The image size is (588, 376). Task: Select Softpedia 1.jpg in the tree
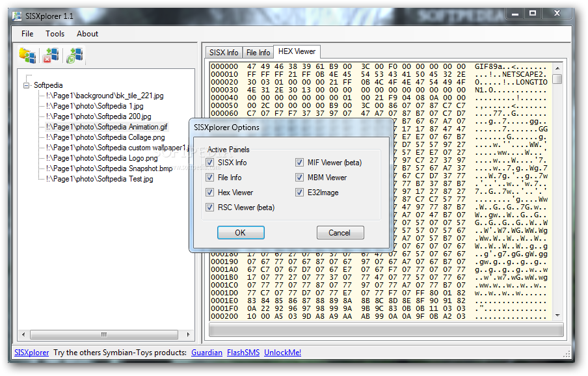(x=94, y=106)
